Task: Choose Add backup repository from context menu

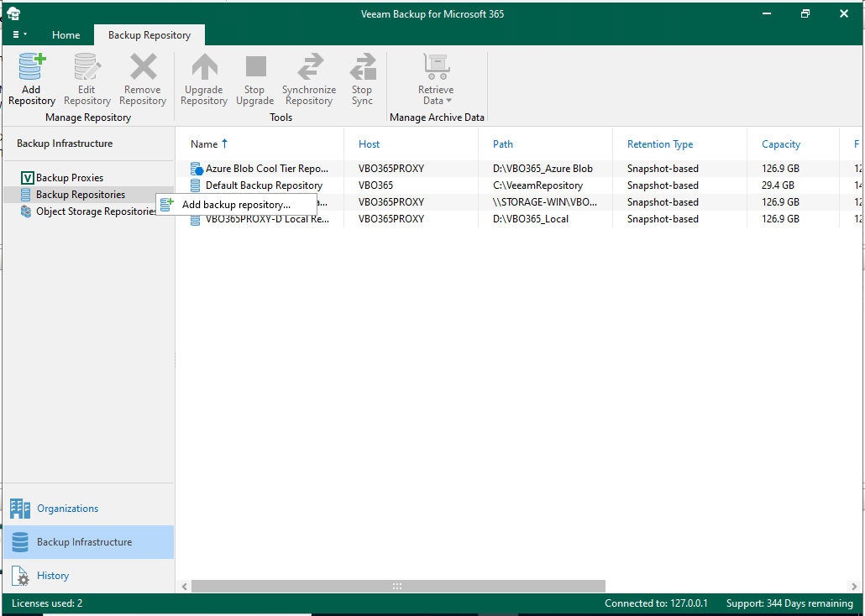Action: tap(236, 205)
